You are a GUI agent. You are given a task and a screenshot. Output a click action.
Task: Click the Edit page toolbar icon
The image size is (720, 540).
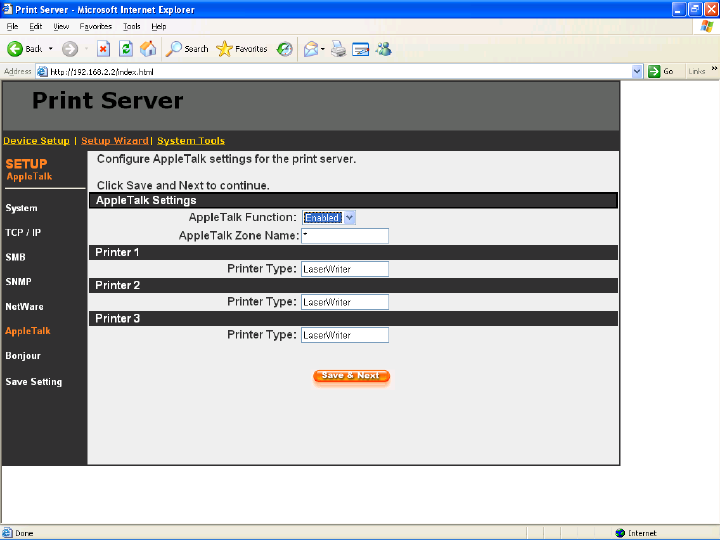360,49
